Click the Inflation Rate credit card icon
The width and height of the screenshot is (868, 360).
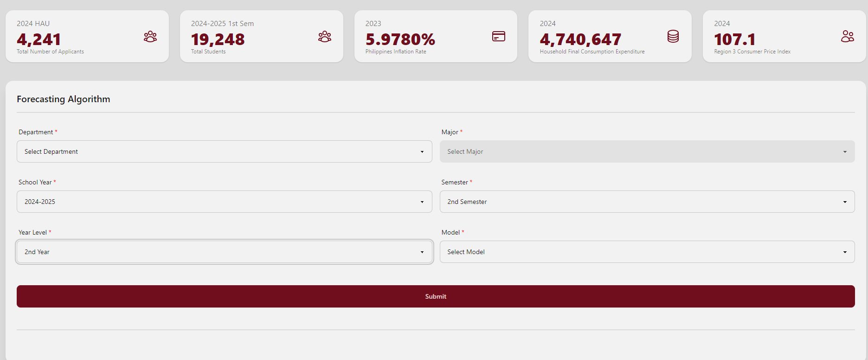(x=498, y=36)
